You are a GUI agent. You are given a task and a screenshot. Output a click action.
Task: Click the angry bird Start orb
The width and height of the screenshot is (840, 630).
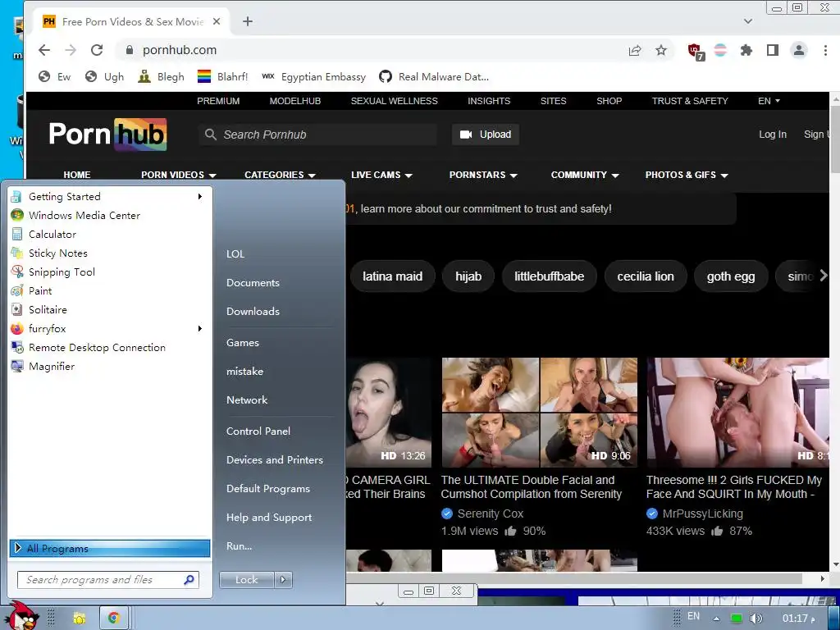[21, 616]
